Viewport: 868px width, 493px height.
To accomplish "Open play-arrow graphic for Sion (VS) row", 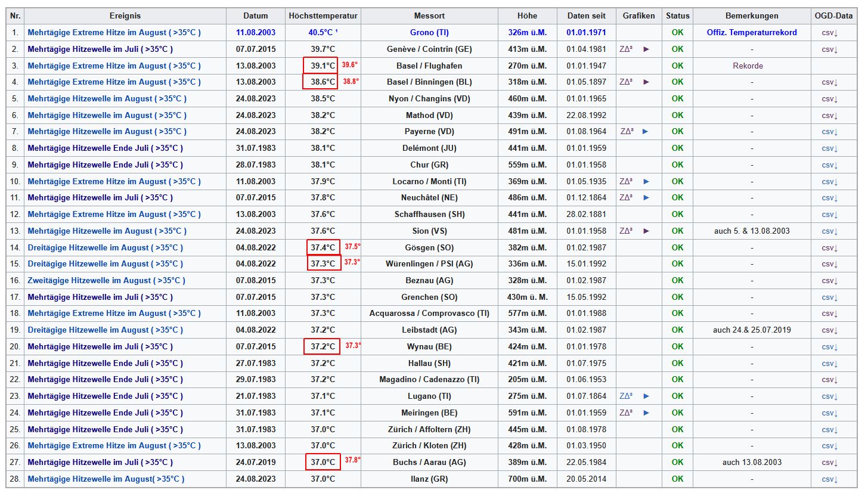I will click(x=646, y=231).
